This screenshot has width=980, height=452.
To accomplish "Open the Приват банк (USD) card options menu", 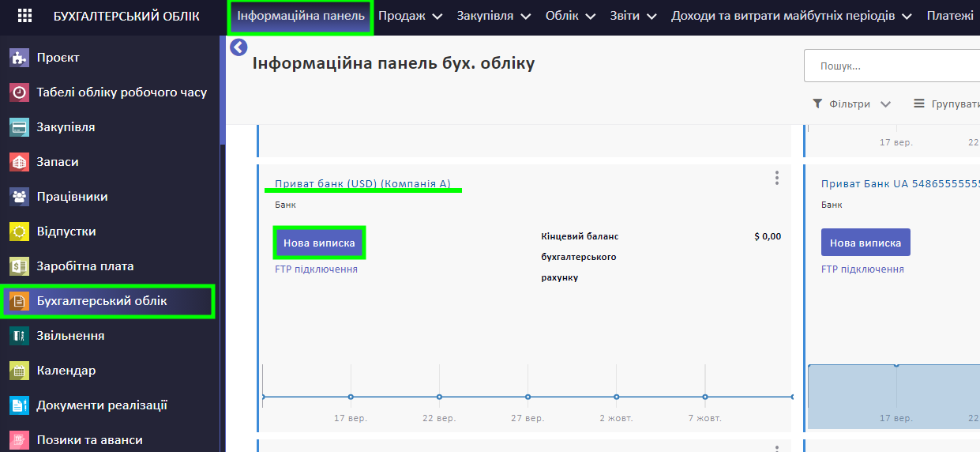I will pyautogui.click(x=777, y=178).
